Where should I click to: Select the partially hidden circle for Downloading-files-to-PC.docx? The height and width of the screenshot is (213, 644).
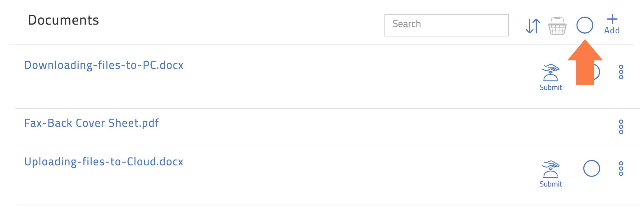point(597,72)
